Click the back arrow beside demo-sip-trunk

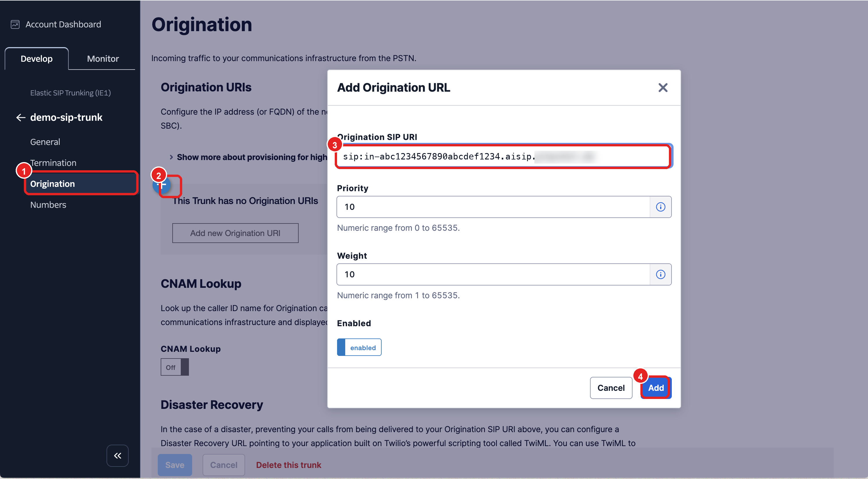pyautogui.click(x=21, y=118)
